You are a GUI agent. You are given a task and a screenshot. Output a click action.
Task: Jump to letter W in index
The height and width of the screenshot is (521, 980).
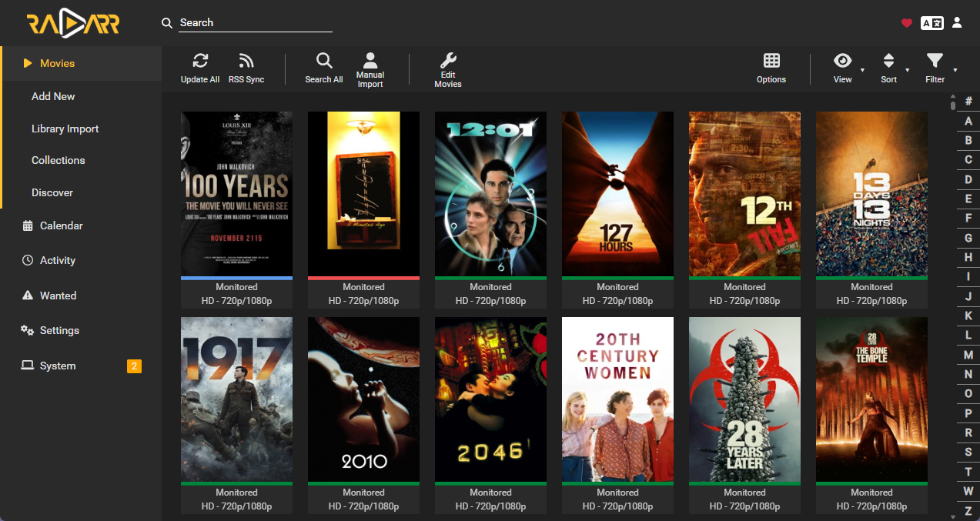(x=968, y=492)
